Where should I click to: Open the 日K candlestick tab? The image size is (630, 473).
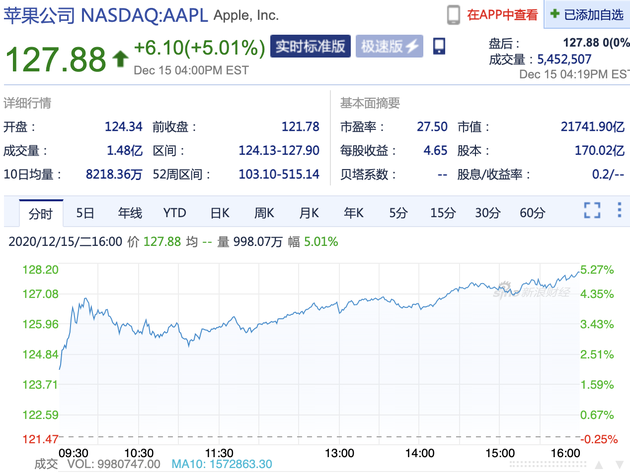point(220,213)
